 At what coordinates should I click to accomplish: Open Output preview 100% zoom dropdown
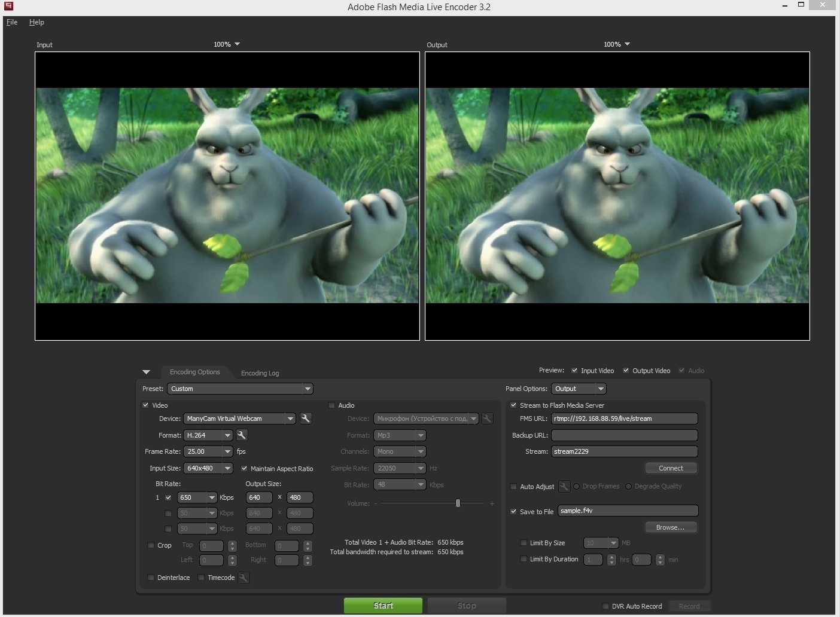coord(617,44)
